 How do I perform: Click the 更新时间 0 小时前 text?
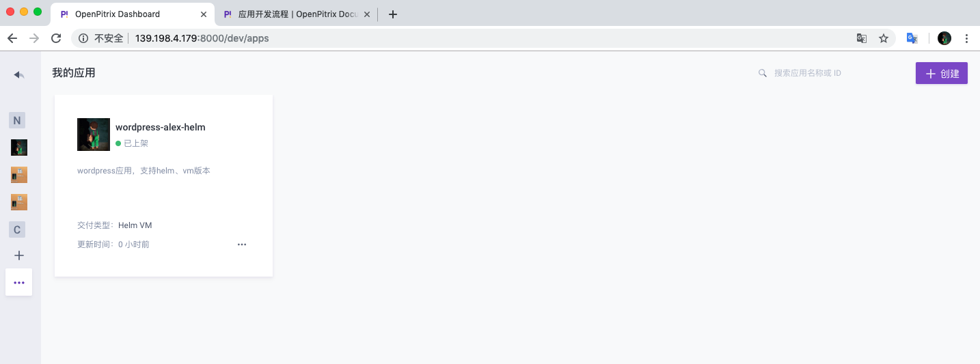(113, 244)
